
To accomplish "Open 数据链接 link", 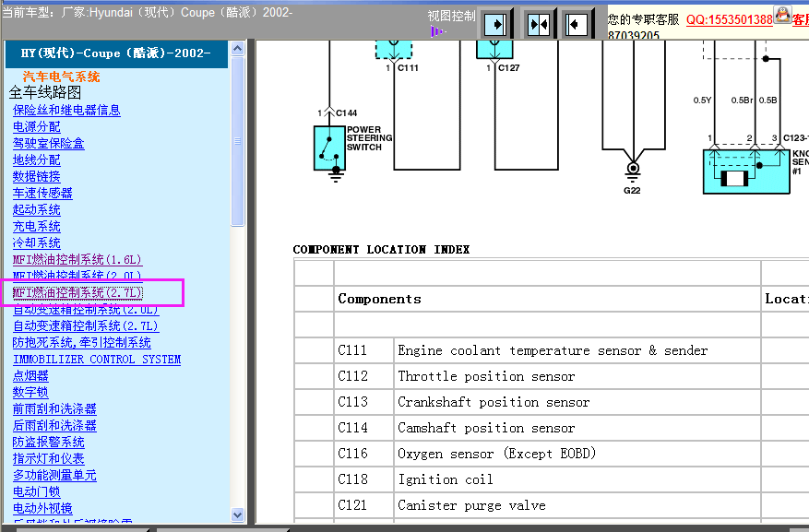I will point(37,176).
